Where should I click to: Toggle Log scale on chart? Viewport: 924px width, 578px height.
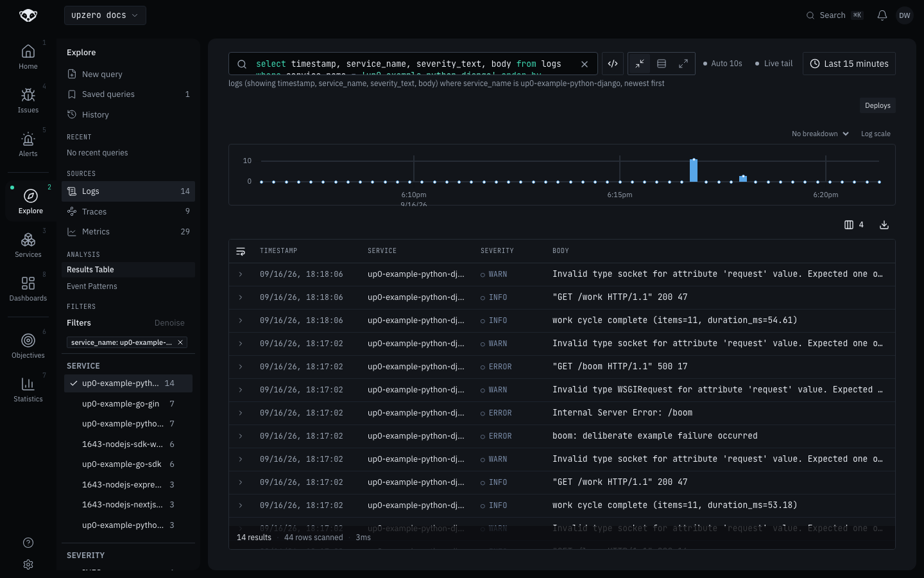875,134
